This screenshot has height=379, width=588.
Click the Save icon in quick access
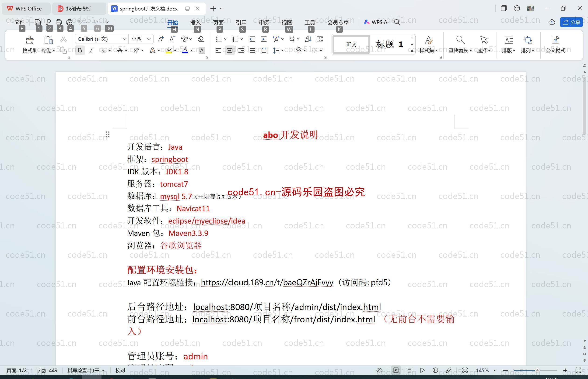38,22
